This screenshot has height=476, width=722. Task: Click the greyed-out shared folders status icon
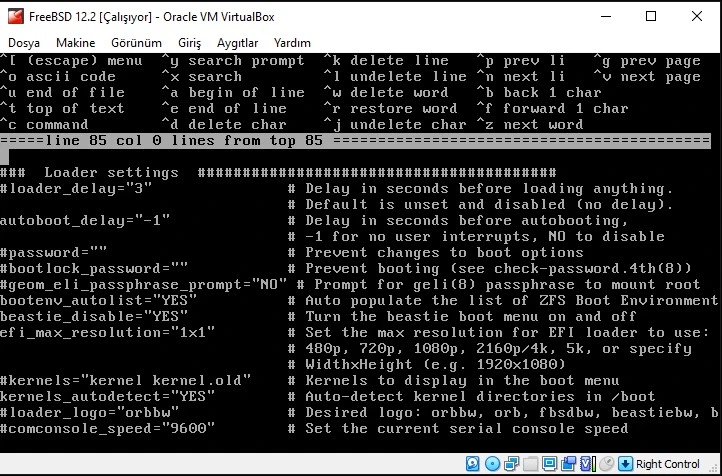coord(530,464)
